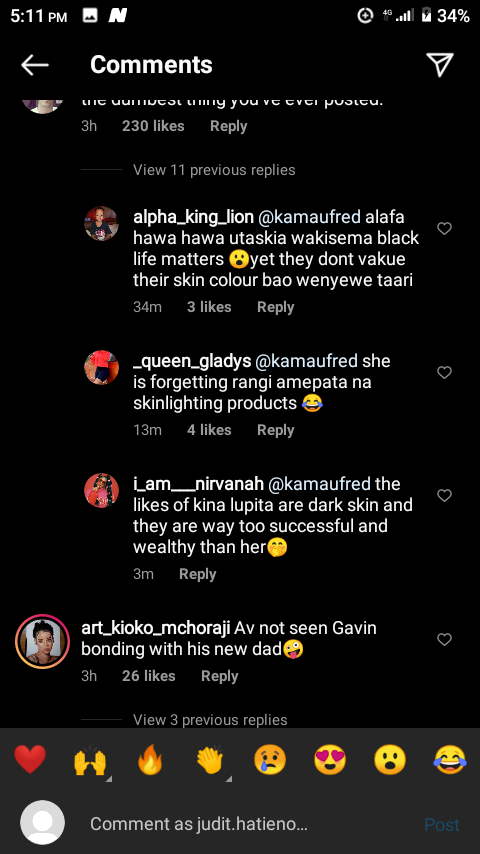Insert the heart-eyes emoji

click(x=330, y=760)
